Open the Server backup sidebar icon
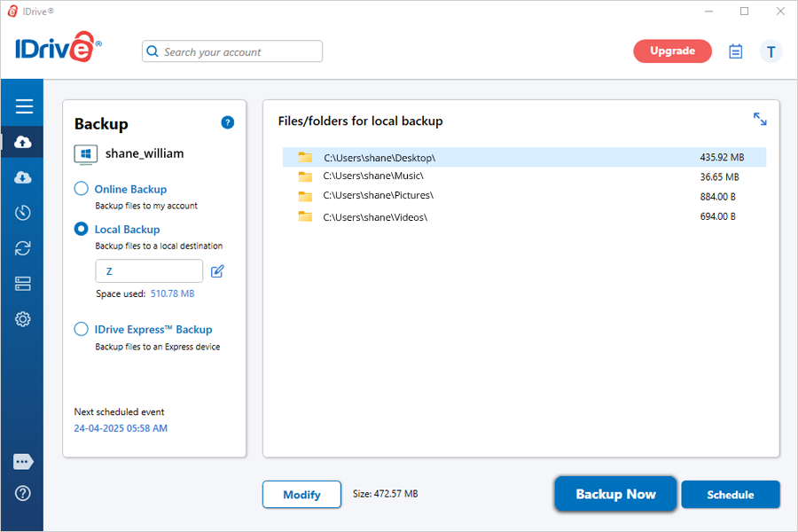This screenshot has width=798, height=532. (x=23, y=284)
